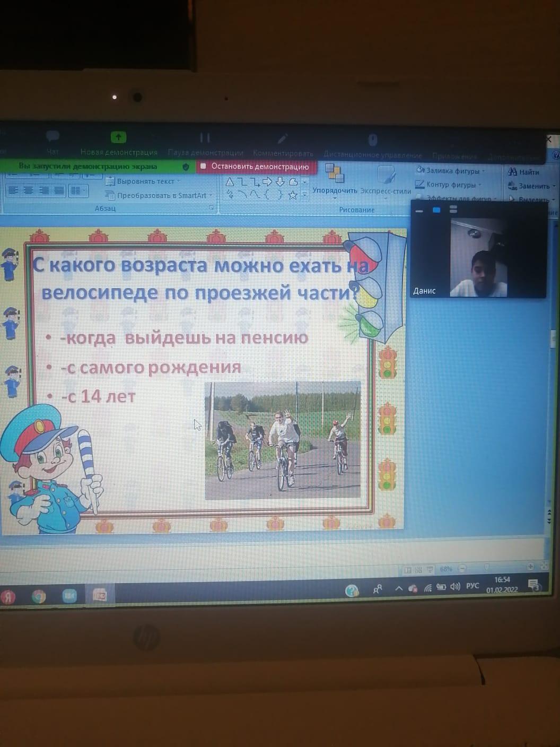Click the 68% zoom level
The image size is (560, 747).
coord(446,569)
